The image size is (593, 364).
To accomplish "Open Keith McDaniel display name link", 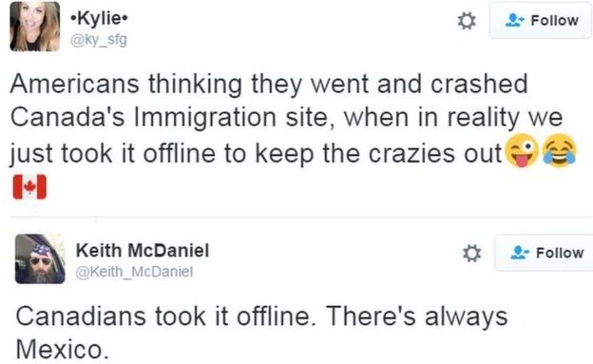I will click(x=143, y=251).
